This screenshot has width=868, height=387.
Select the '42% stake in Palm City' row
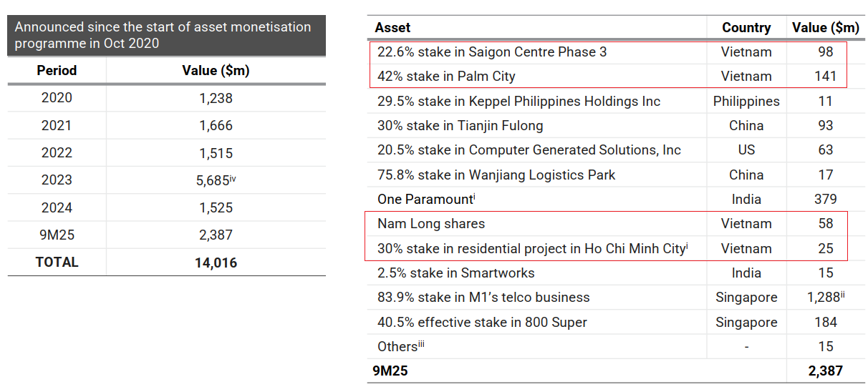click(446, 77)
